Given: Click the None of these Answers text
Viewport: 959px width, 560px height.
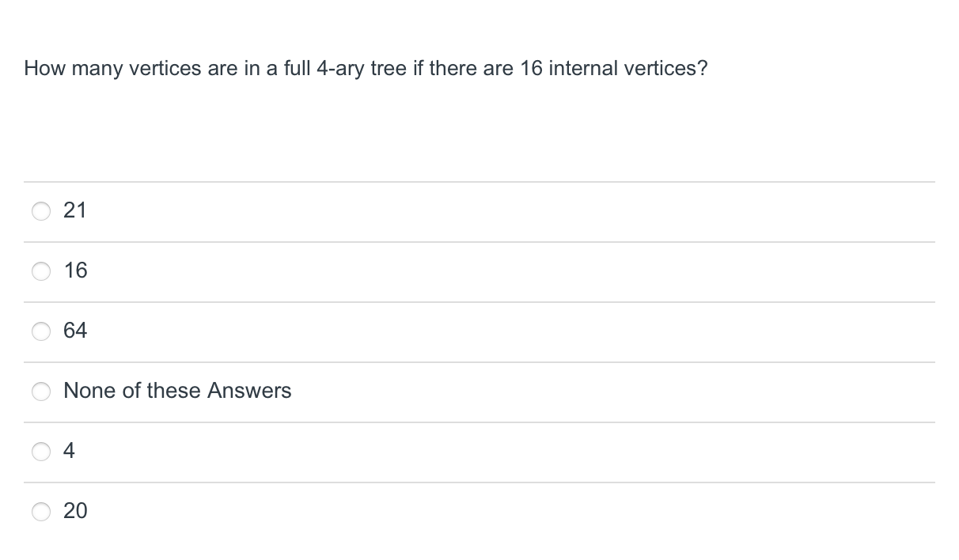Looking at the screenshot, I should [177, 391].
